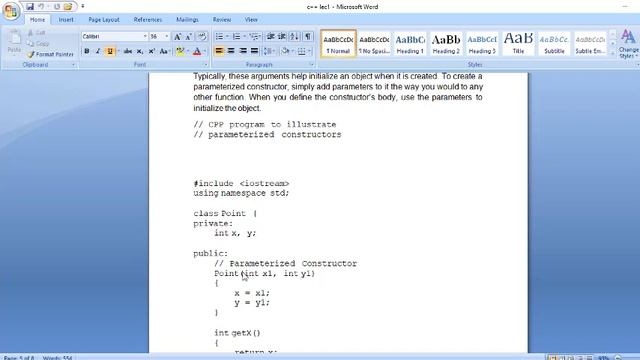Open the Change Case menu

pyautogui.click(x=164, y=51)
